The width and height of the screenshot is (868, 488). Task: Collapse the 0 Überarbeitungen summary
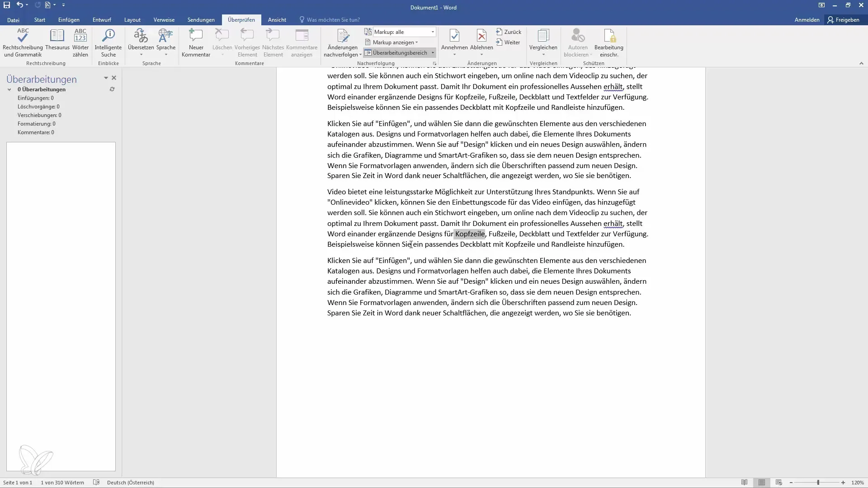(9, 89)
